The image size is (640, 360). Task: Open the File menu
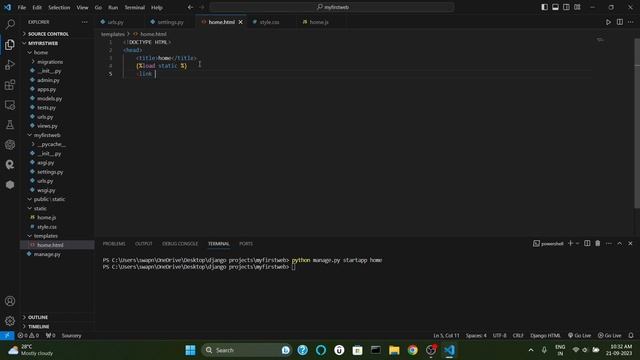tap(22, 7)
